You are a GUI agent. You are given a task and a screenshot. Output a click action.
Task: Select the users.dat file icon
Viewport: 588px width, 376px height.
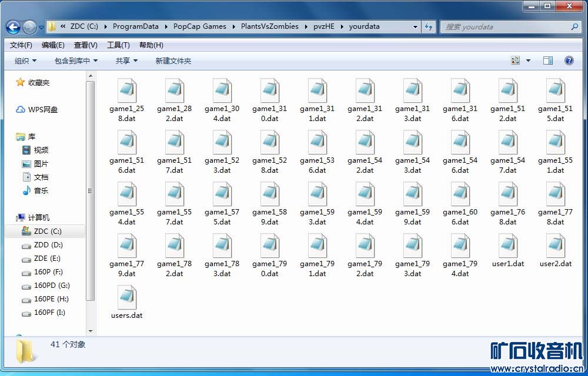point(126,298)
